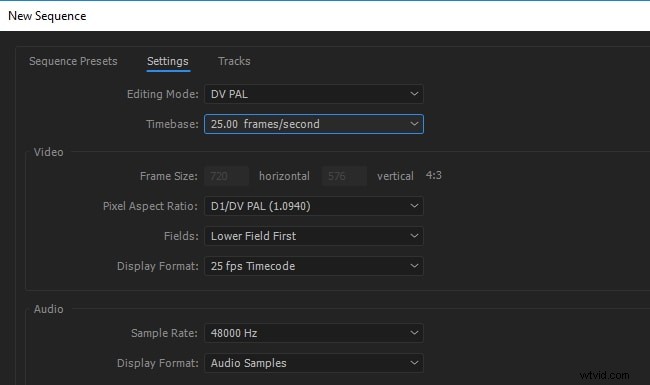Open the Fields dropdown showing Lower Field First
The height and width of the screenshot is (385, 650).
[x=314, y=236]
